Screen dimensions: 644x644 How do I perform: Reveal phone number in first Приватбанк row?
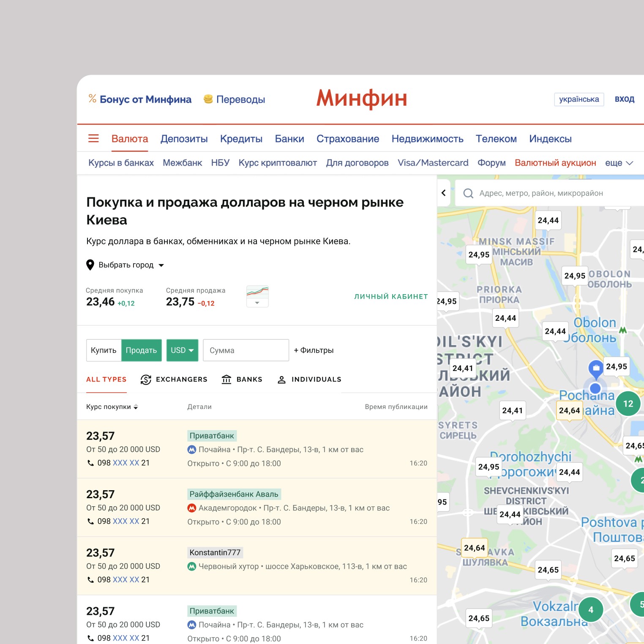126,463
